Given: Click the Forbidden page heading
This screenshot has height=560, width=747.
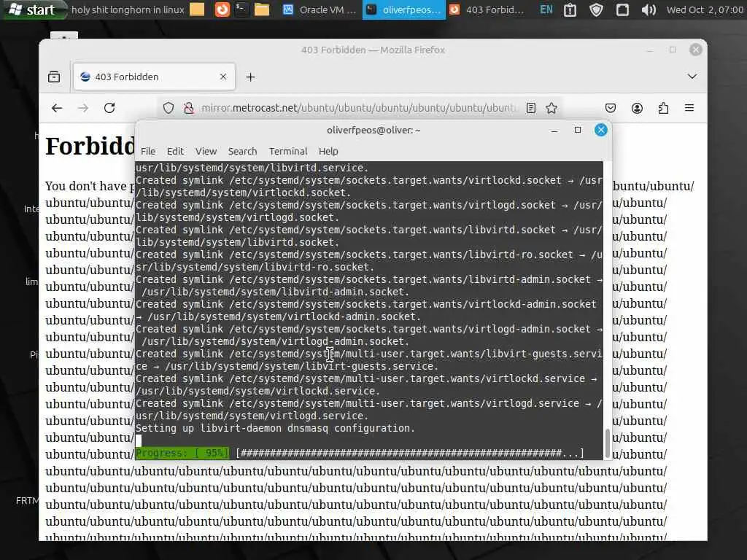Looking at the screenshot, I should tap(90, 146).
